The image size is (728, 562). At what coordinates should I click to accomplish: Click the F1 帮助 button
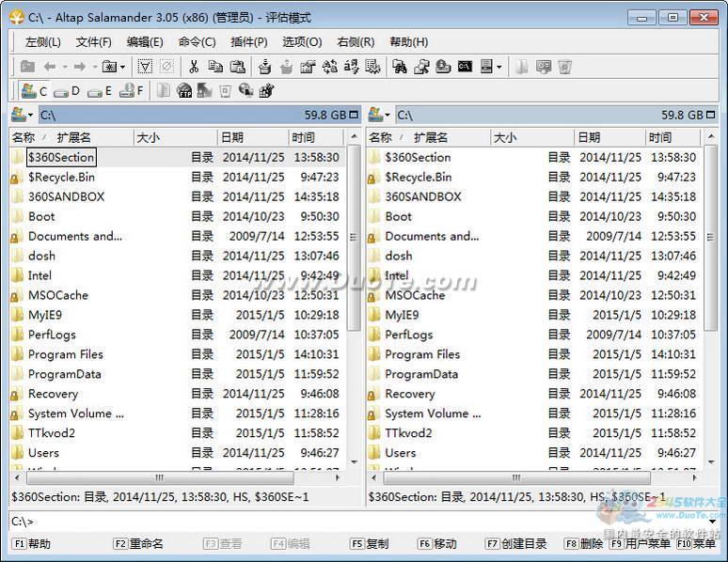pyautogui.click(x=32, y=543)
